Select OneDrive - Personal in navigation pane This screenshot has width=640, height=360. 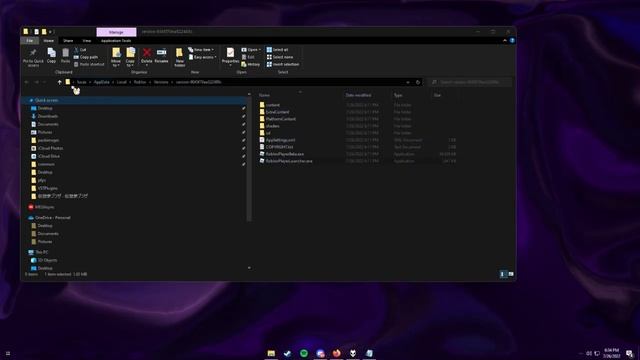click(x=53, y=218)
